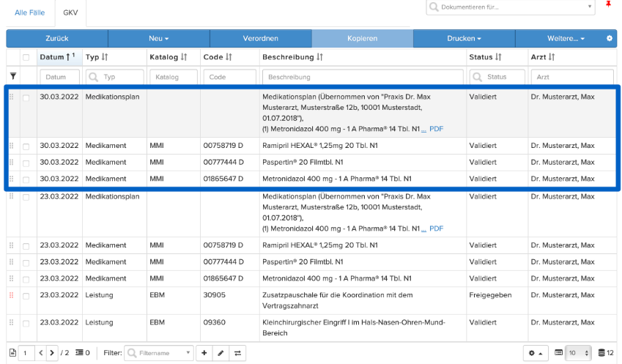Check the 30.03.2022 Paspertin row checkbox

[26, 163]
